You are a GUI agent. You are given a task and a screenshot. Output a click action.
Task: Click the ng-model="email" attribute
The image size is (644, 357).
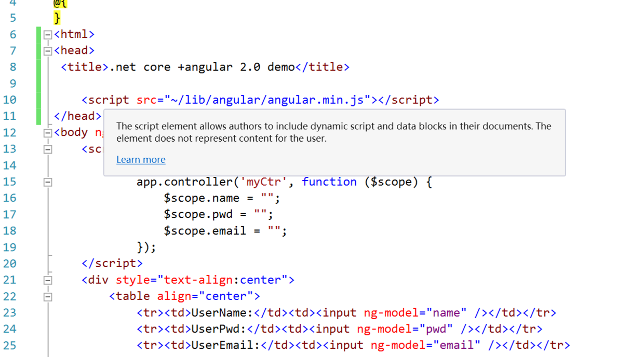pos(426,346)
